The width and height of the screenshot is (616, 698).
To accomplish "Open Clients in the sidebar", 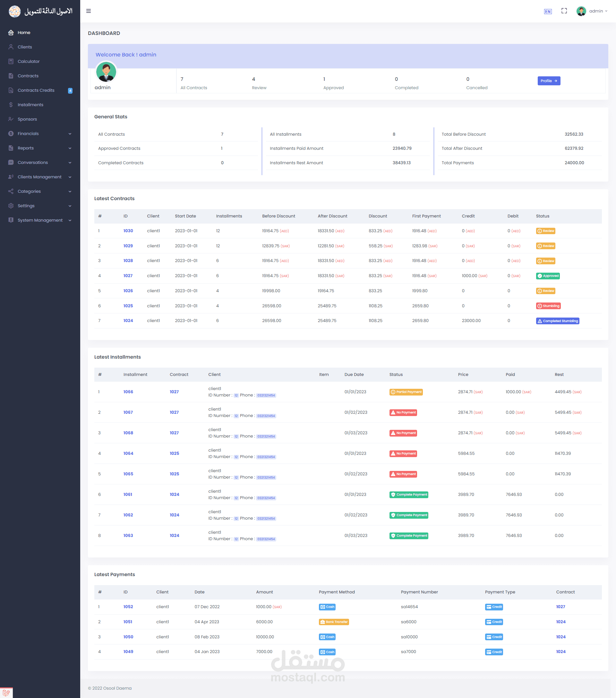I will click(25, 47).
